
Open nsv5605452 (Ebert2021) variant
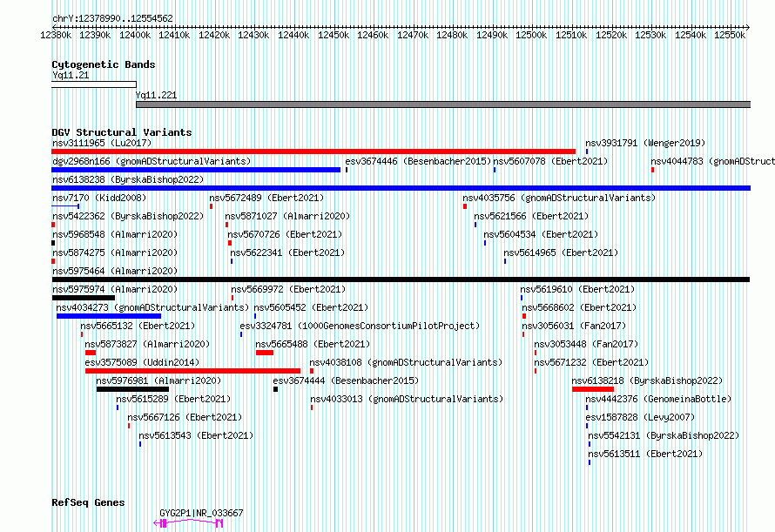(311, 307)
